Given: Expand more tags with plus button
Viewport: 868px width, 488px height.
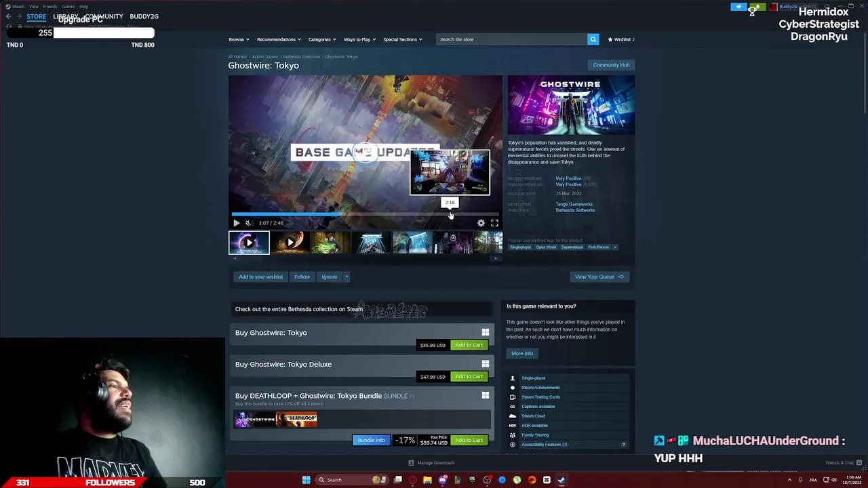Looking at the screenshot, I should 615,247.
